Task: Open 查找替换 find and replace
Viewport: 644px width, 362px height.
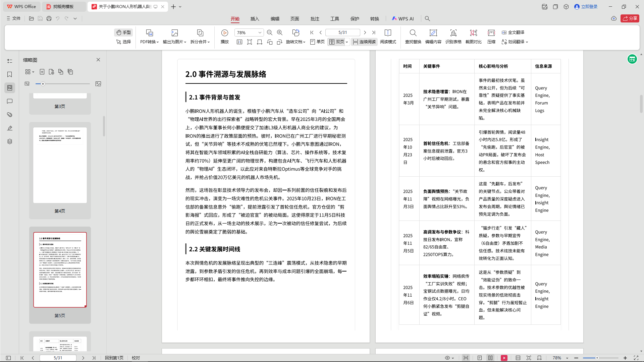Action: tap(413, 37)
